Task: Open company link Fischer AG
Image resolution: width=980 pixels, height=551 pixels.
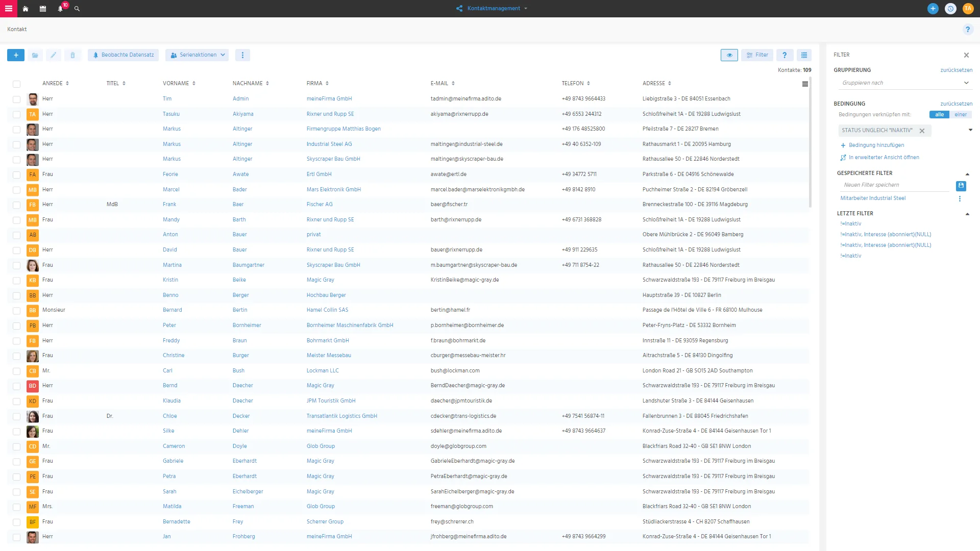Action: 320,205
